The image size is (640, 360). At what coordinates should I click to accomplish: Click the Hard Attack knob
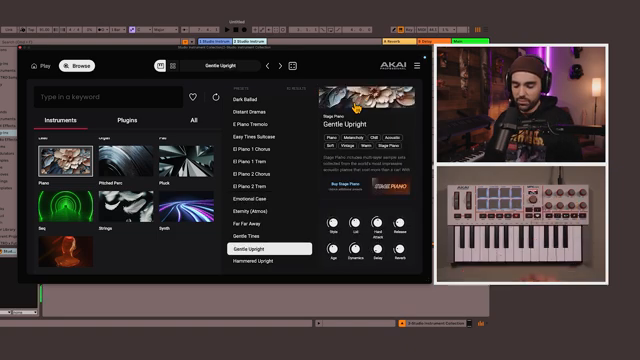point(377,223)
